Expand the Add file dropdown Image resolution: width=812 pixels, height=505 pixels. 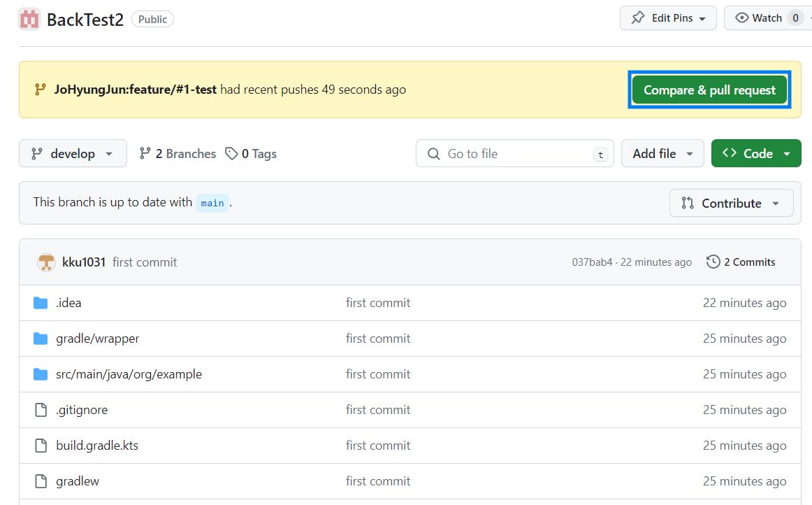[662, 153]
